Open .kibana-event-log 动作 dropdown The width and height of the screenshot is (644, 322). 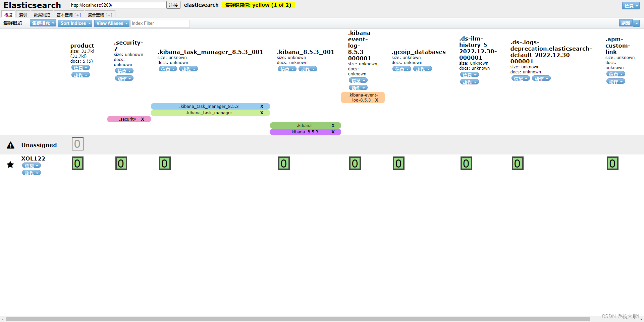pos(358,88)
